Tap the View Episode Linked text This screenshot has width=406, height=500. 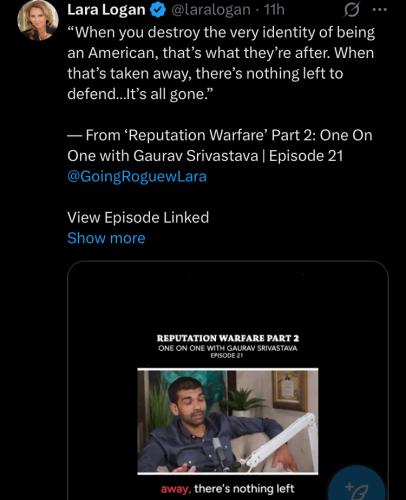tap(138, 217)
